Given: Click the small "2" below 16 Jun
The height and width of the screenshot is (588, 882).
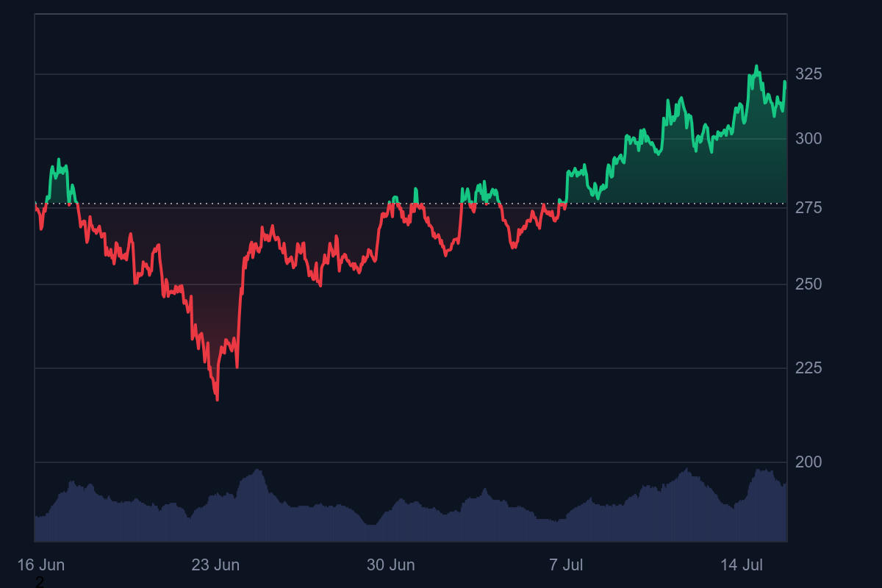Looking at the screenshot, I should click(40, 582).
